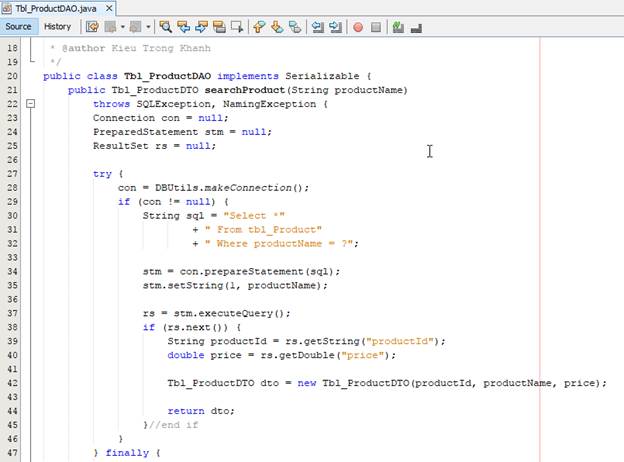
Task: Switch to the History view
Action: (x=57, y=27)
